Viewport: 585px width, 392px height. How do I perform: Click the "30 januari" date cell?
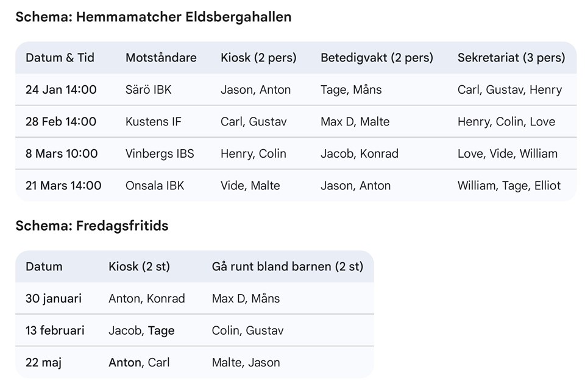click(54, 298)
